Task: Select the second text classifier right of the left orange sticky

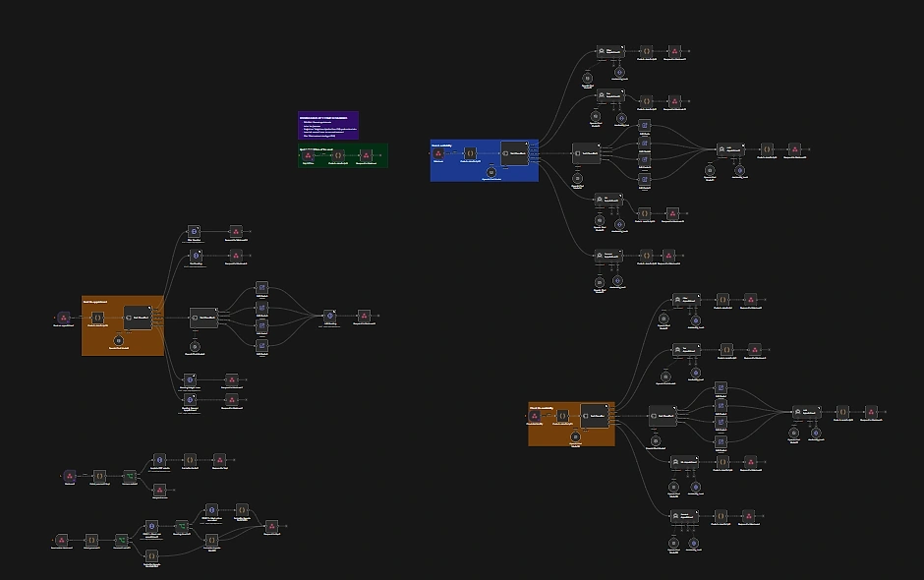Action: (203, 318)
